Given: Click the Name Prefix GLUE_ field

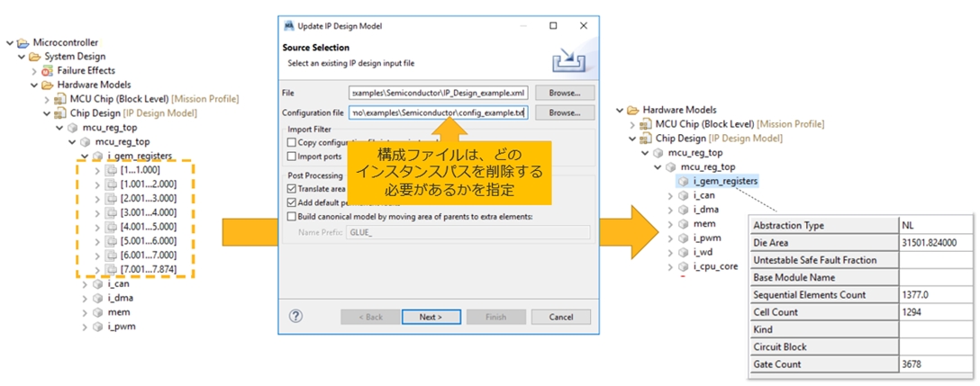Looking at the screenshot, I should 467,232.
